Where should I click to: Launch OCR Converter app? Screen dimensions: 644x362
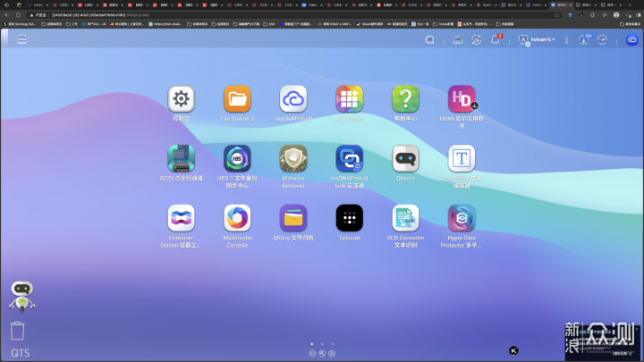(405, 217)
